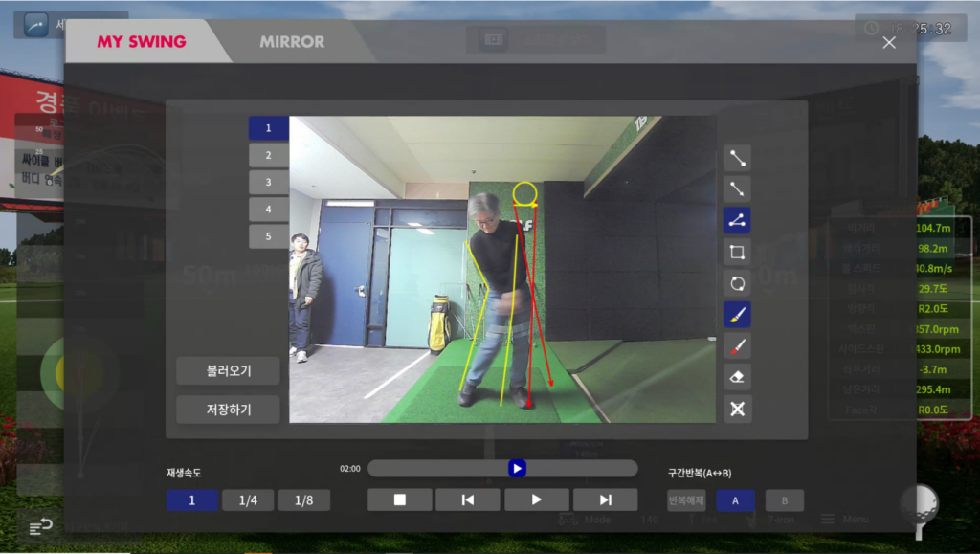This screenshot has height=554, width=980.
Task: Select the straight line drawing tool
Action: [x=737, y=158]
